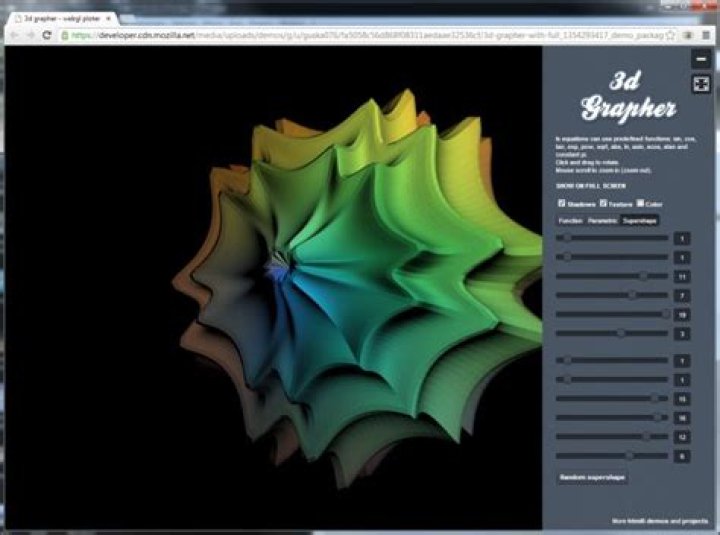Click the first slider of the upper group

tap(612, 238)
